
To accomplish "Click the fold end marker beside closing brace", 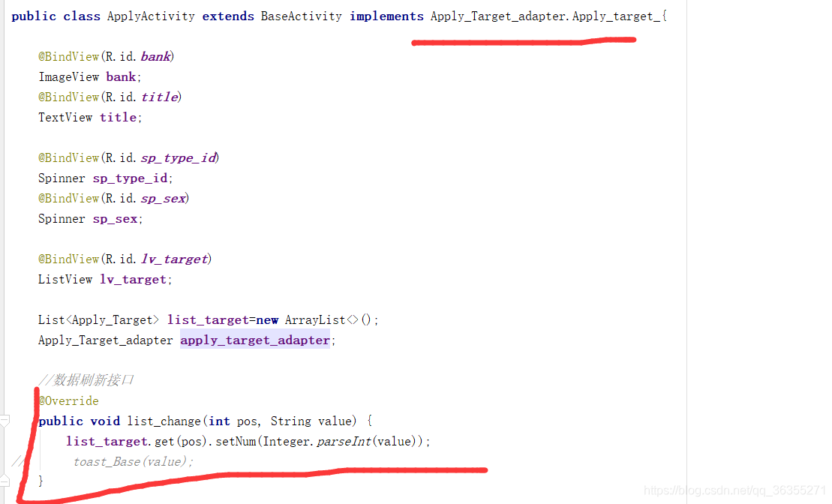I will [5, 481].
